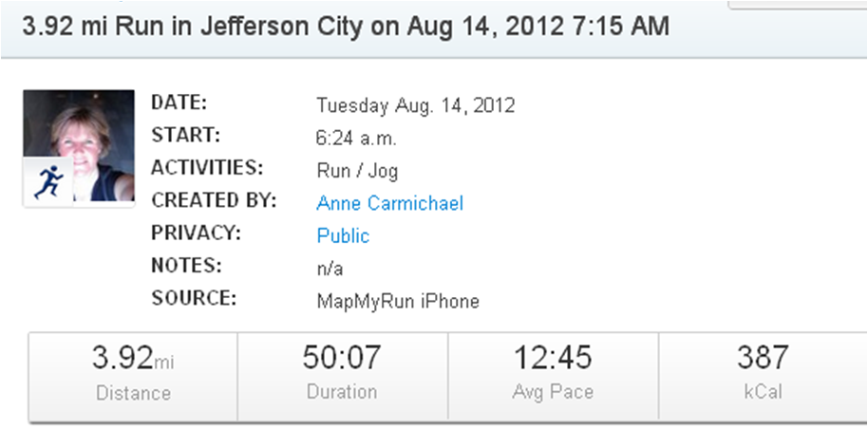868x429 pixels.
Task: Click the Tuesday Aug. 14, 2012 date value
Action: (415, 105)
